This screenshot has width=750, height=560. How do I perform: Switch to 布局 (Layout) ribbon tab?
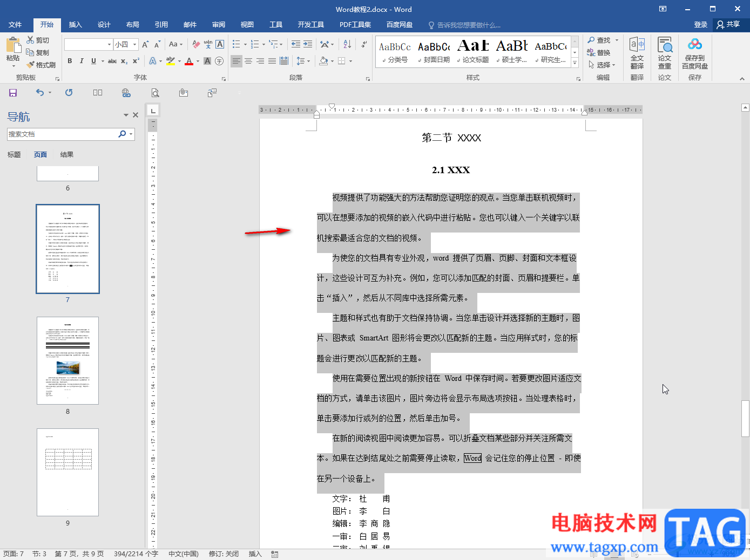pyautogui.click(x=133, y=25)
